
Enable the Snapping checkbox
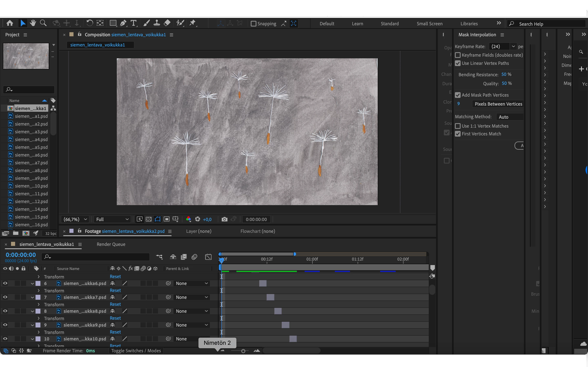pos(253,24)
